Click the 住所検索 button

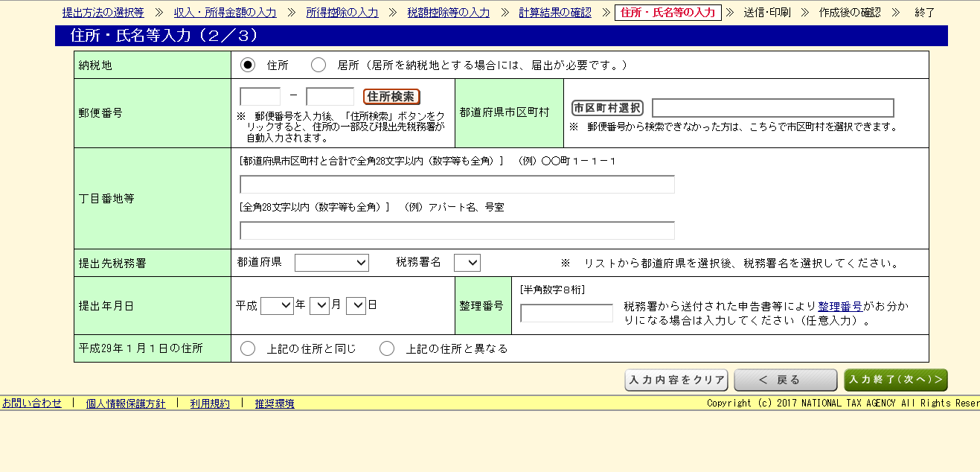tap(391, 97)
